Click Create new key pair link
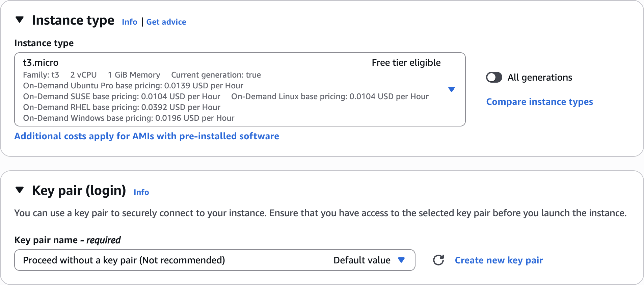The height and width of the screenshot is (285, 644). pos(499,260)
